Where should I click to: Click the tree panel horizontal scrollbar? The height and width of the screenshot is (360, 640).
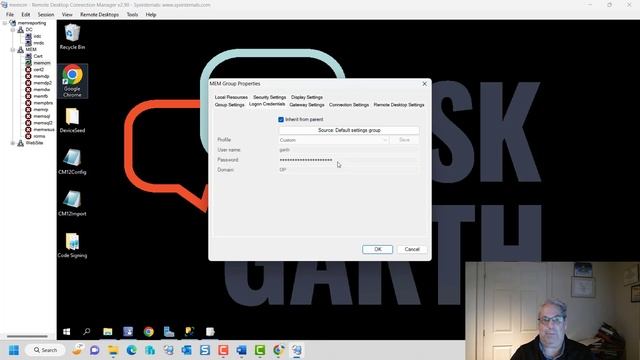(x=27, y=336)
